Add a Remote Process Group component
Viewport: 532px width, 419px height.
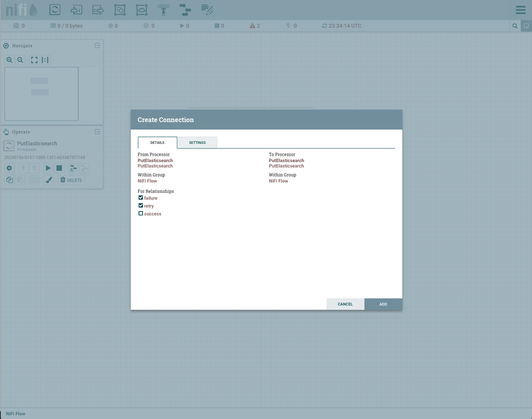pyautogui.click(x=142, y=10)
